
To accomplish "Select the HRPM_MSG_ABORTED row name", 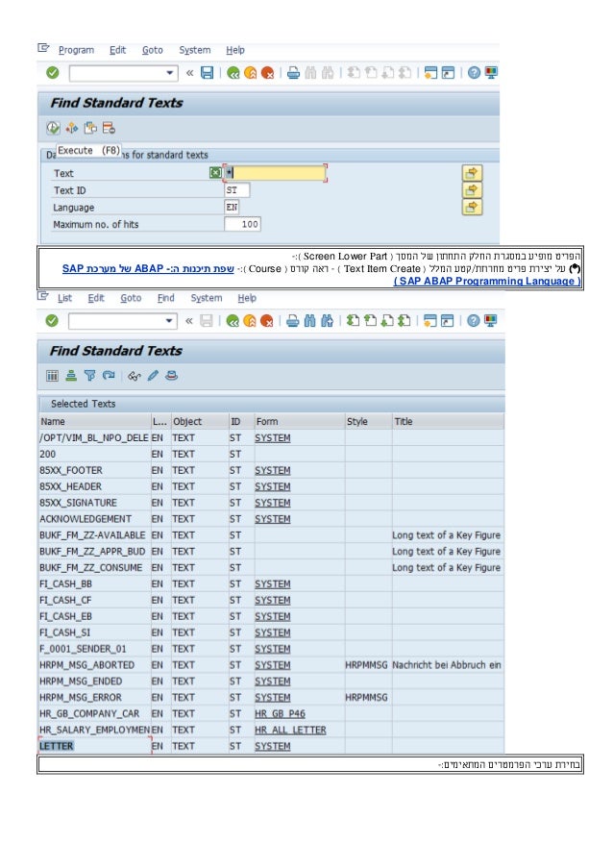I will pyautogui.click(x=86, y=665).
